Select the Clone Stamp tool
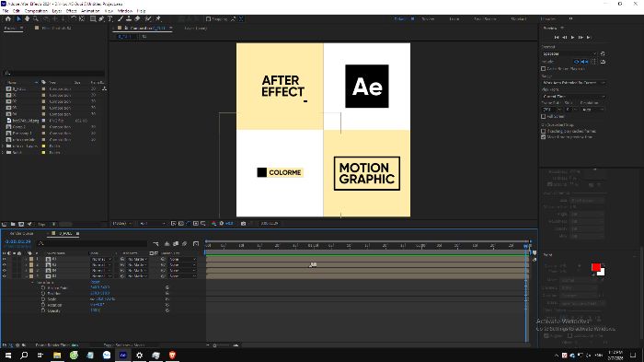Viewport: 644px width, 362px height. pos(129,19)
